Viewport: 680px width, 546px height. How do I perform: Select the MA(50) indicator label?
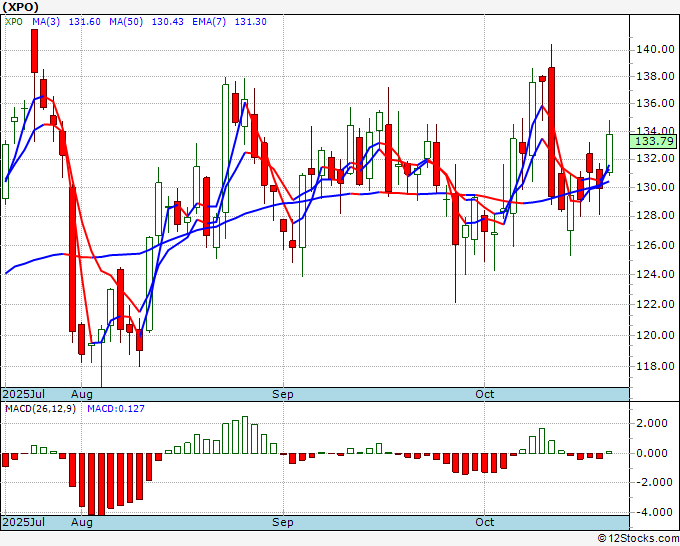pos(126,22)
